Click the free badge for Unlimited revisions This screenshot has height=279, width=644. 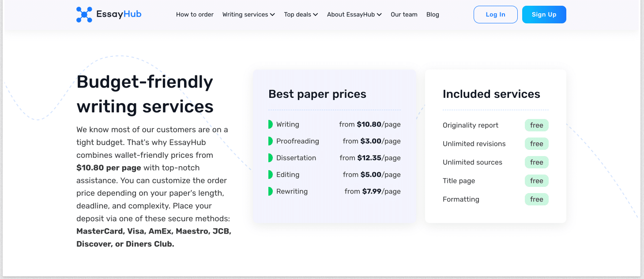click(x=536, y=144)
